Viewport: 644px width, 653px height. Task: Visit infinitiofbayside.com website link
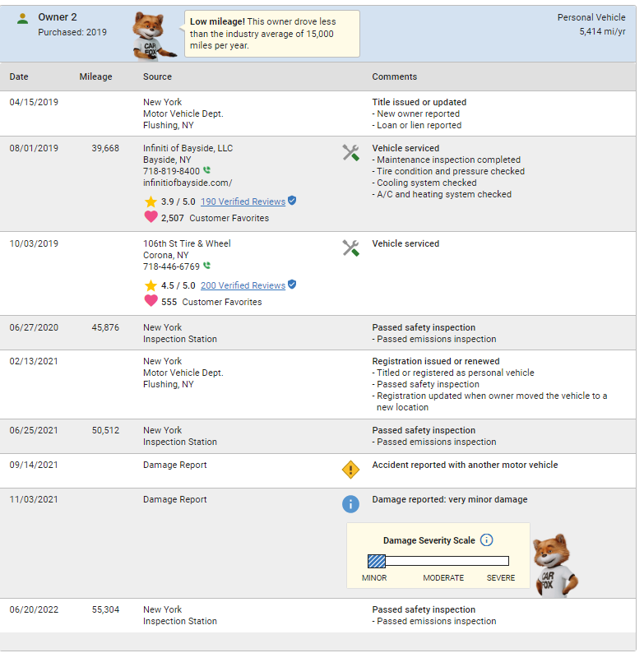(x=188, y=183)
